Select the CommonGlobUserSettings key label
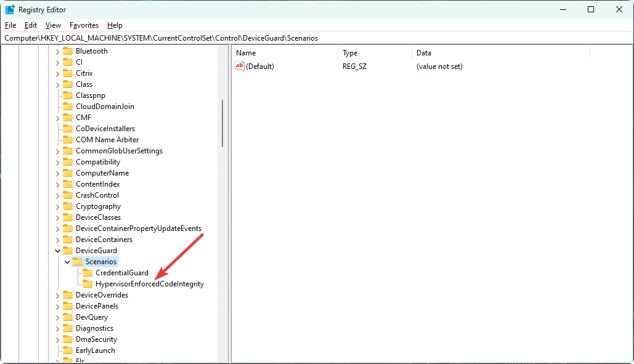This screenshot has height=364, width=634. 120,151
